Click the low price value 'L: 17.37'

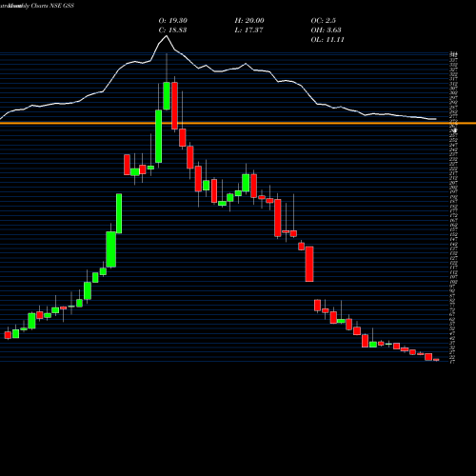tap(248, 30)
